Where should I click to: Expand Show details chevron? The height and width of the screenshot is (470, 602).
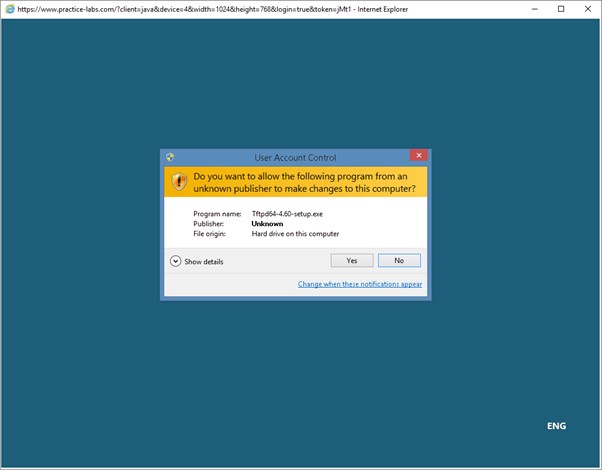pyautogui.click(x=175, y=261)
